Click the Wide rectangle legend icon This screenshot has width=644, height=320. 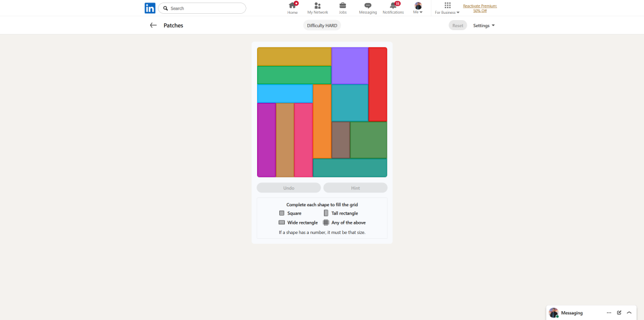[x=282, y=222]
